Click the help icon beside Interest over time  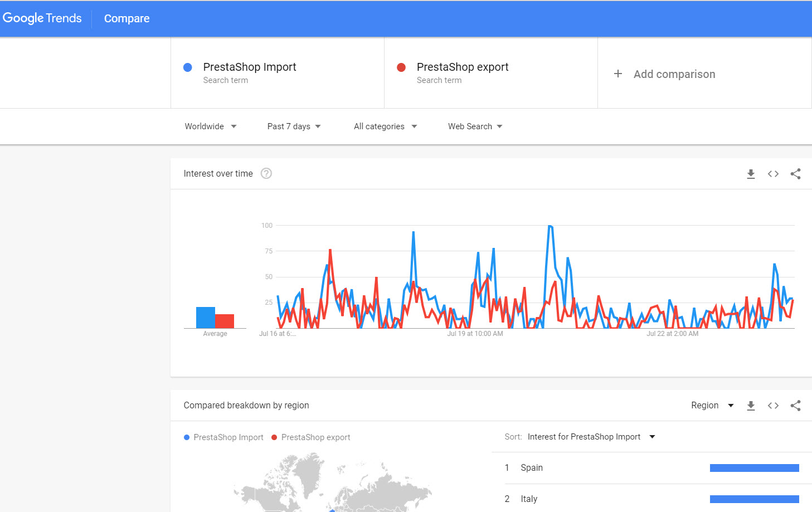click(x=266, y=173)
